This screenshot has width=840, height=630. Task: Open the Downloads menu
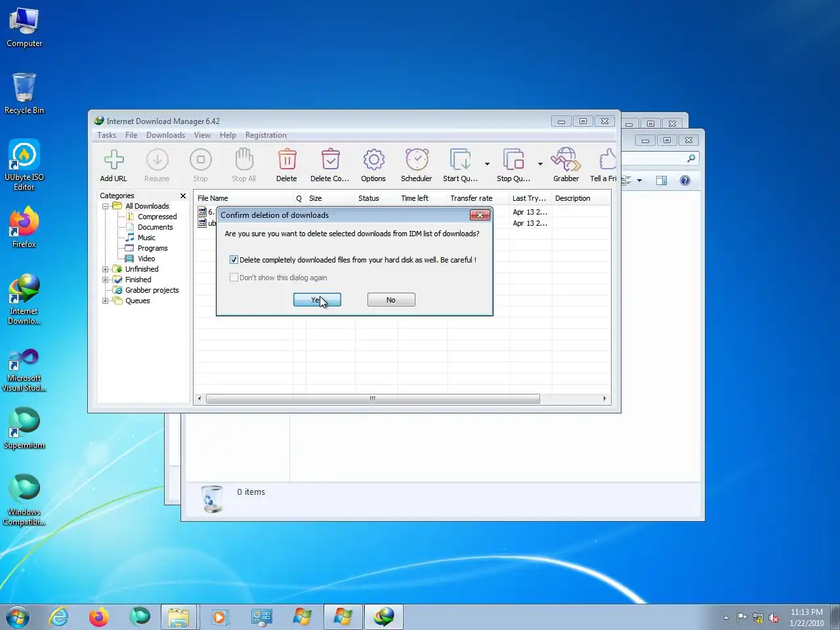165,135
